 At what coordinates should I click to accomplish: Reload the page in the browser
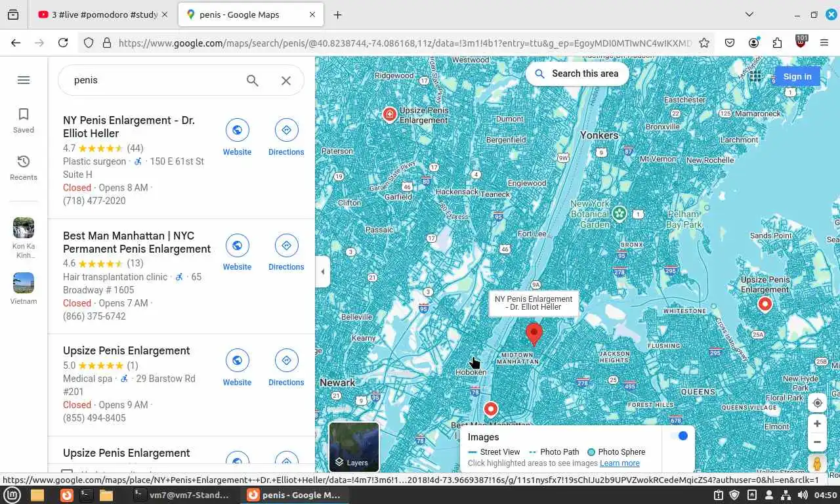tap(63, 43)
